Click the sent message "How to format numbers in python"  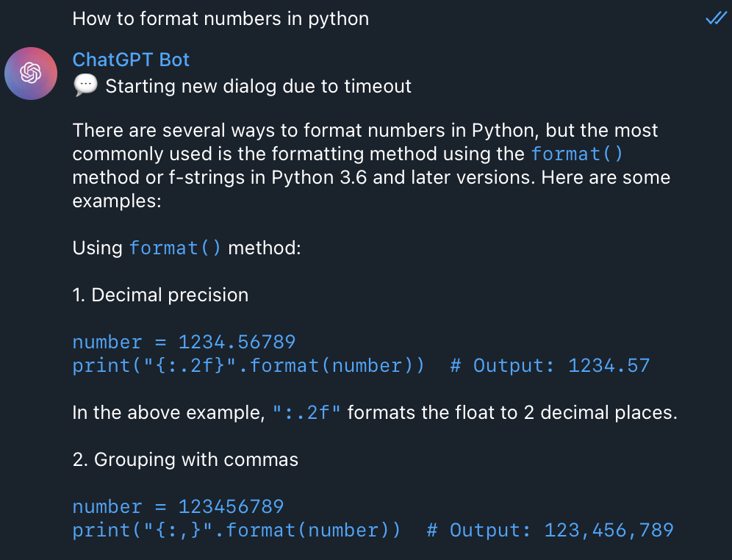pyautogui.click(x=220, y=18)
